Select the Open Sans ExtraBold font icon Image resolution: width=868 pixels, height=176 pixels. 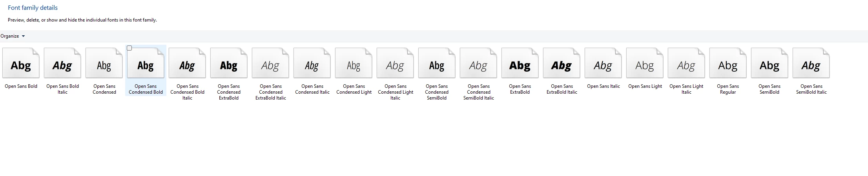pyautogui.click(x=520, y=63)
